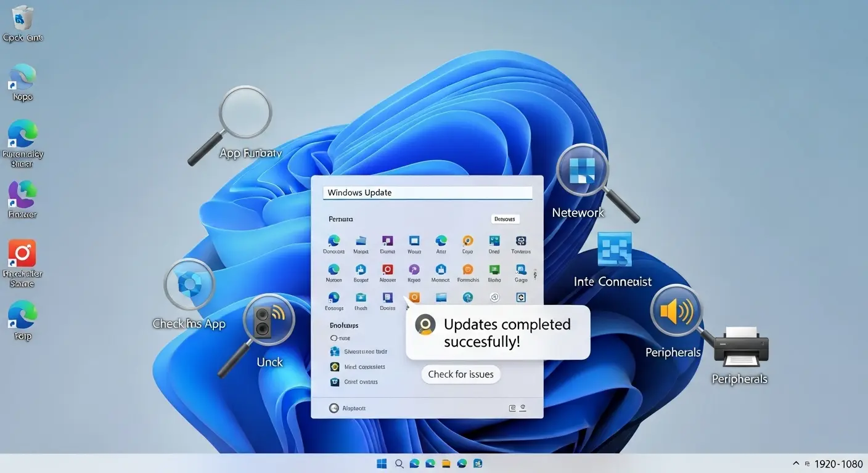868x473 pixels.
Task: Open the Windows Start button on taskbar
Action: point(382,464)
